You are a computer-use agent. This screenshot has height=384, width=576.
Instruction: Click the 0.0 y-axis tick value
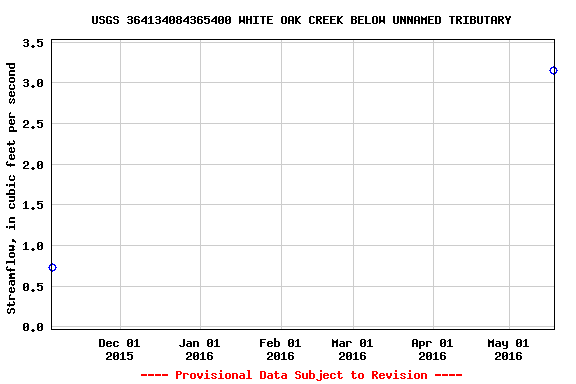point(33,327)
